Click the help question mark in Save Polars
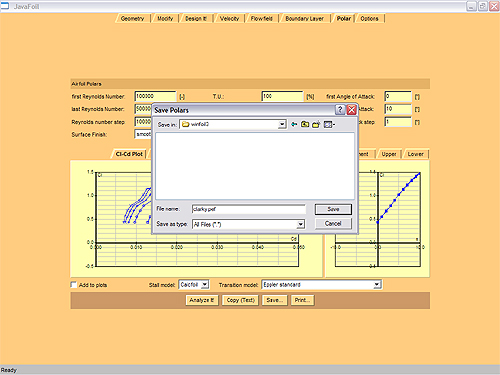500x375 pixels. (x=340, y=110)
